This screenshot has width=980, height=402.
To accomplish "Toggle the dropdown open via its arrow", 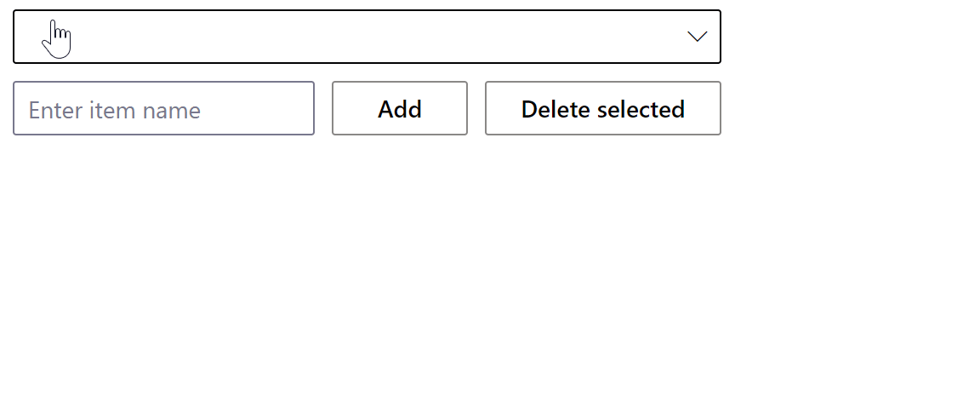I will point(697,36).
